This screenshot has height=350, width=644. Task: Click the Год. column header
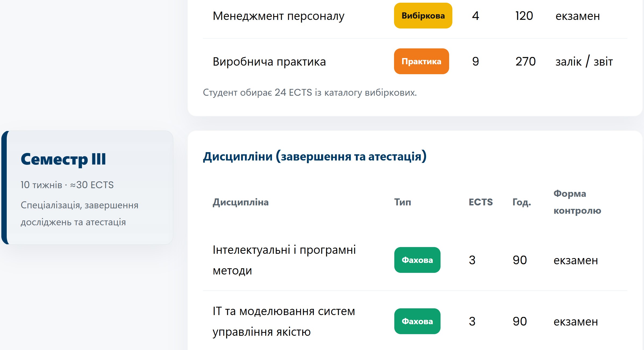pos(522,202)
